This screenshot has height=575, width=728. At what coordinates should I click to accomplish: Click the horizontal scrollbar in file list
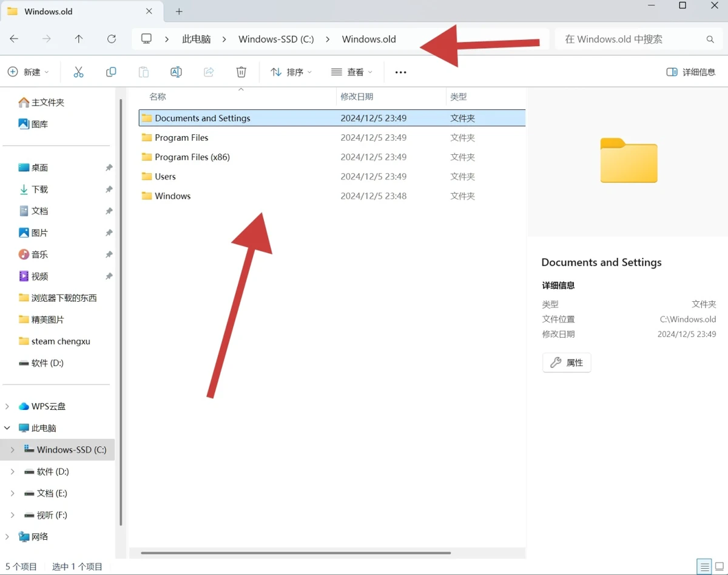(x=295, y=553)
